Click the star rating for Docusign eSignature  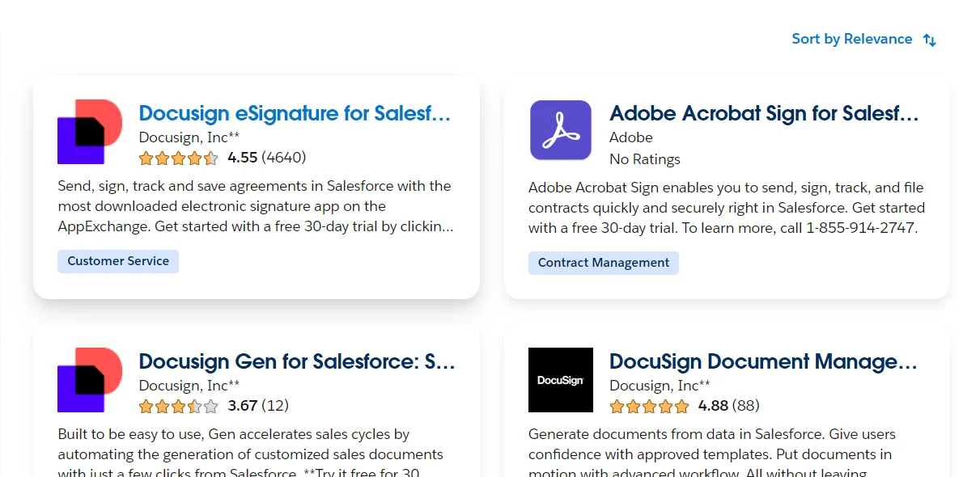(x=178, y=158)
